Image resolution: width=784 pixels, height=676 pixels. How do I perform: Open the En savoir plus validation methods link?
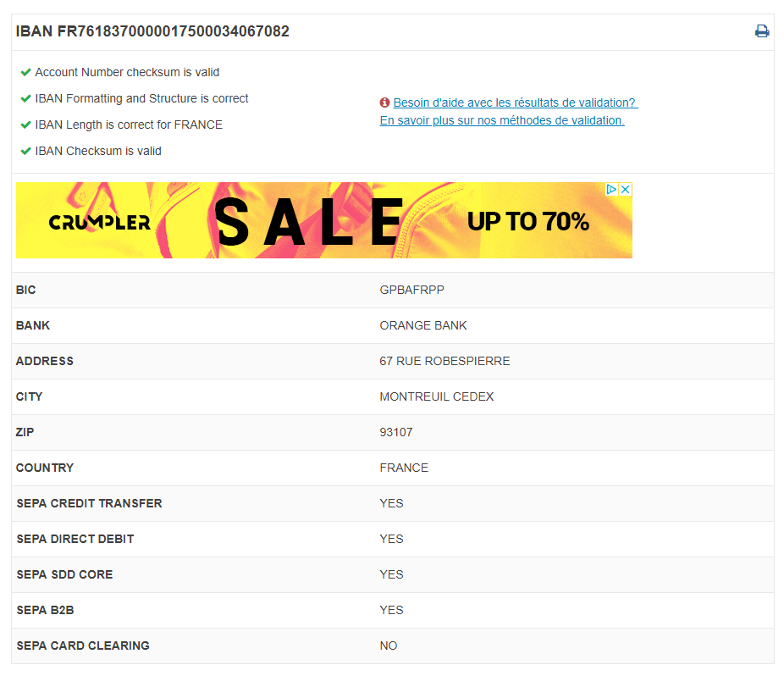point(501,120)
